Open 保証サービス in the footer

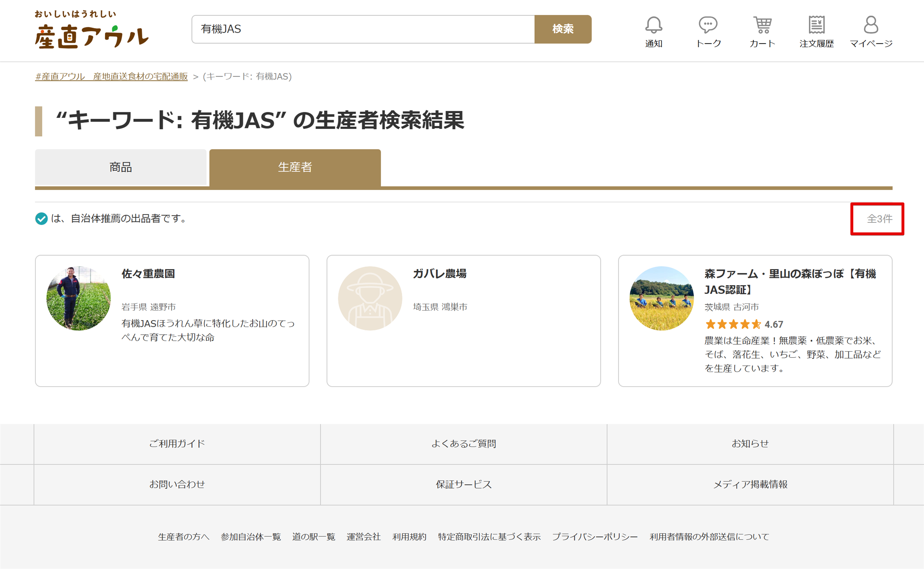(x=464, y=484)
